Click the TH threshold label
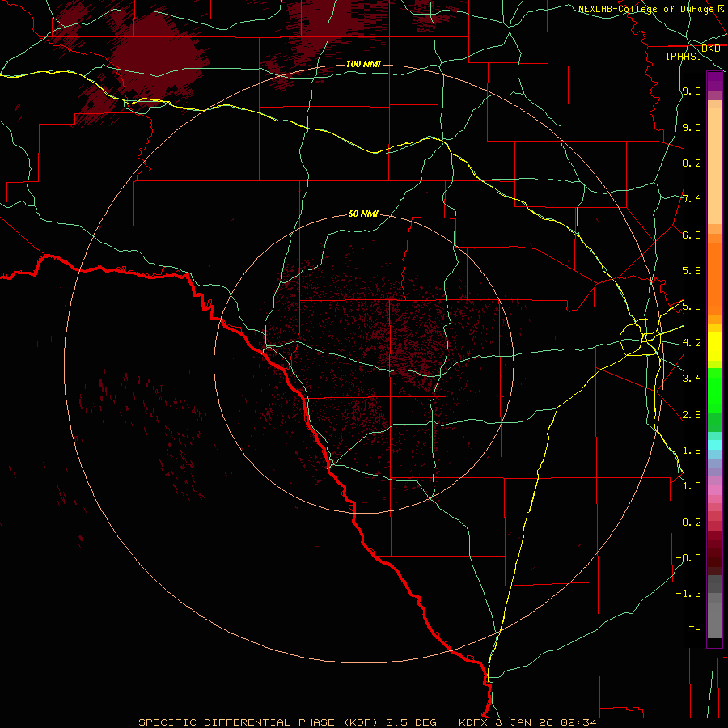This screenshot has height=728, width=728. [695, 630]
